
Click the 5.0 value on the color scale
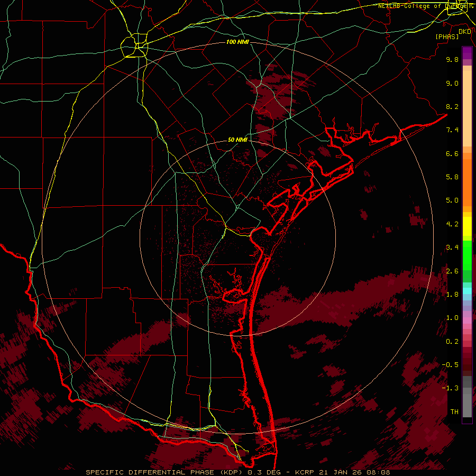[452, 200]
